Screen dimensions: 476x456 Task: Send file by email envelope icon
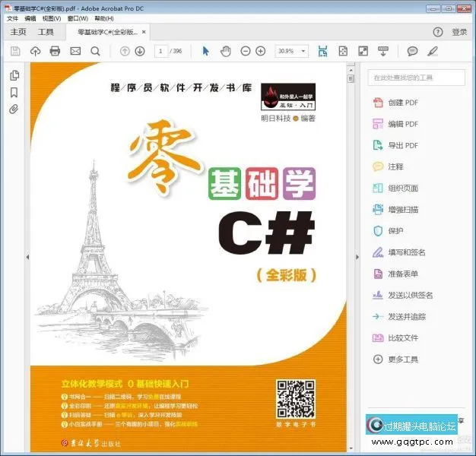75,51
